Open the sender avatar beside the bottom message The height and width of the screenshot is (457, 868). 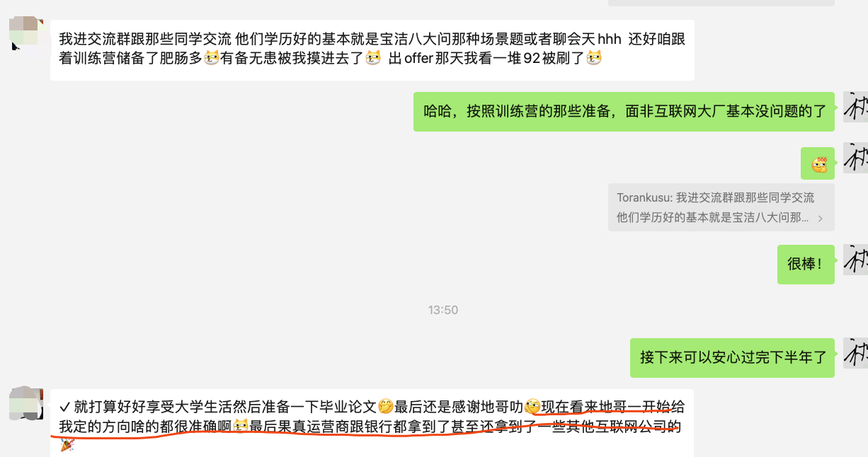(25, 404)
